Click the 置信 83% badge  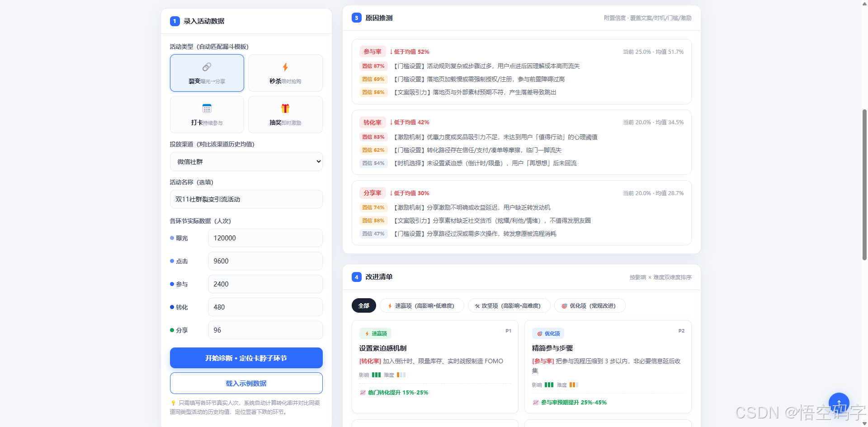click(373, 137)
